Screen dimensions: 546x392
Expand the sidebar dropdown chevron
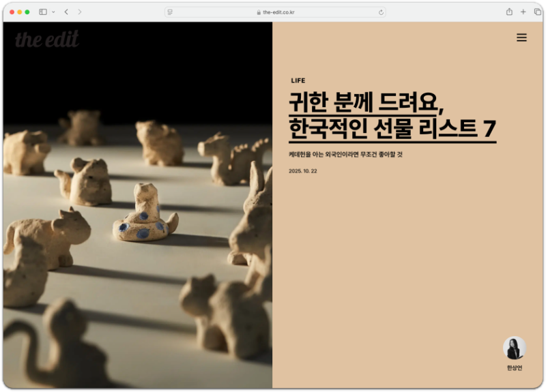[x=53, y=12]
